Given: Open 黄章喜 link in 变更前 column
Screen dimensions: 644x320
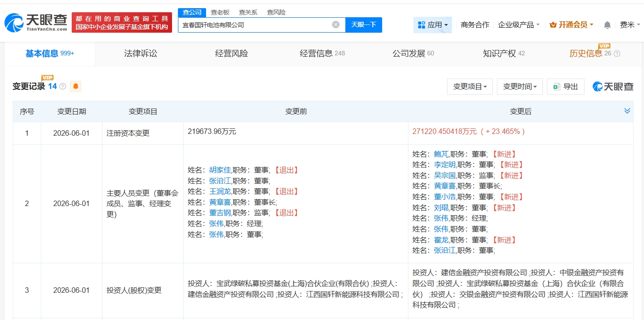Looking at the screenshot, I should tap(220, 202).
